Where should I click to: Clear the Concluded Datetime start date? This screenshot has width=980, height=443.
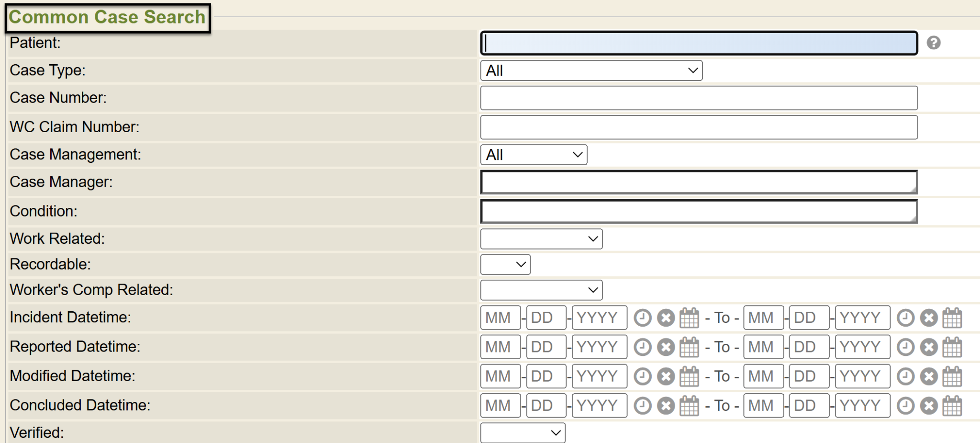666,406
